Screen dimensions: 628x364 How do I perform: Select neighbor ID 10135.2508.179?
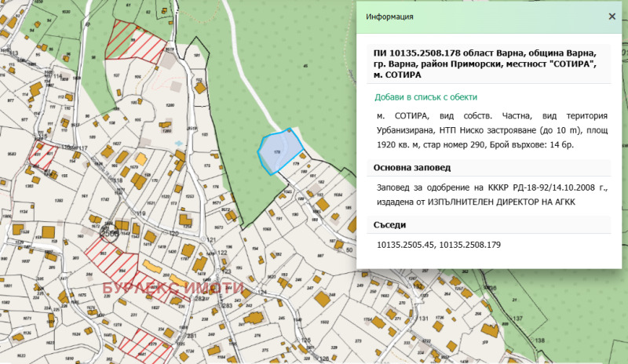click(x=469, y=245)
